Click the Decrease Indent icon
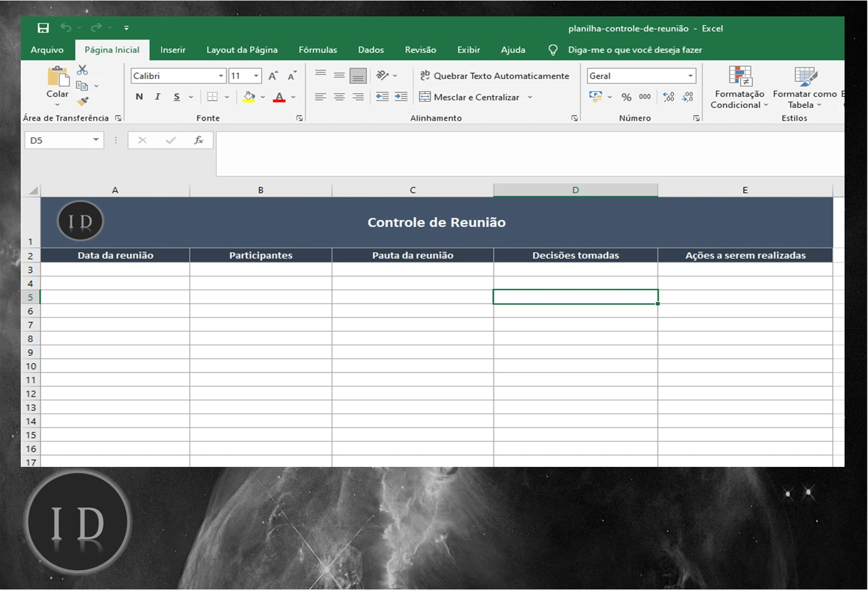This screenshot has width=868, height=590. (382, 96)
